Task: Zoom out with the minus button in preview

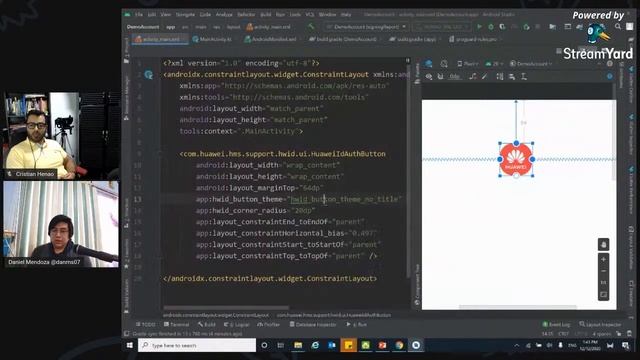Action: coord(603,271)
